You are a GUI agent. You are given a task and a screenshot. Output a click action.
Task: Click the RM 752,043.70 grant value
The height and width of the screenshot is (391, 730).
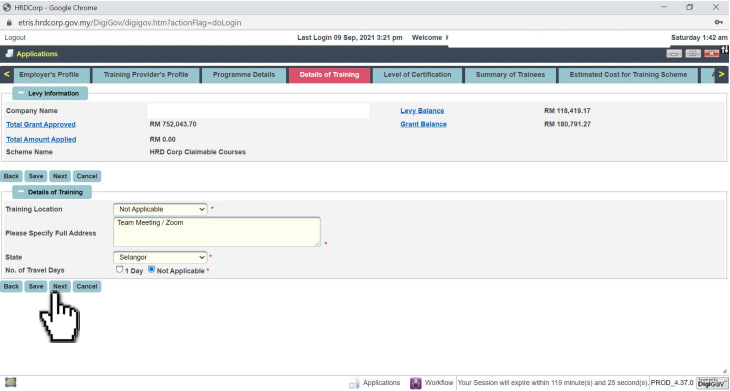173,124
